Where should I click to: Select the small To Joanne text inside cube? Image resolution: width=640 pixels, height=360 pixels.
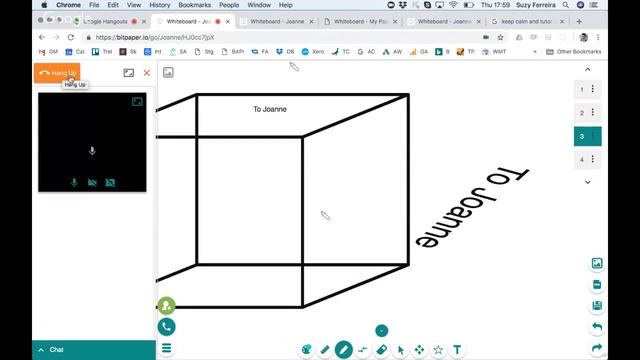tap(270, 109)
